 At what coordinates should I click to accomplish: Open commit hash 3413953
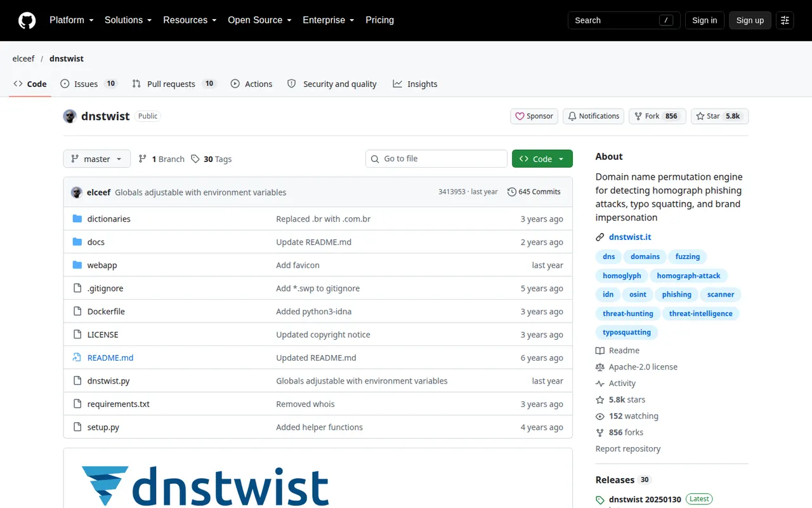coord(452,192)
